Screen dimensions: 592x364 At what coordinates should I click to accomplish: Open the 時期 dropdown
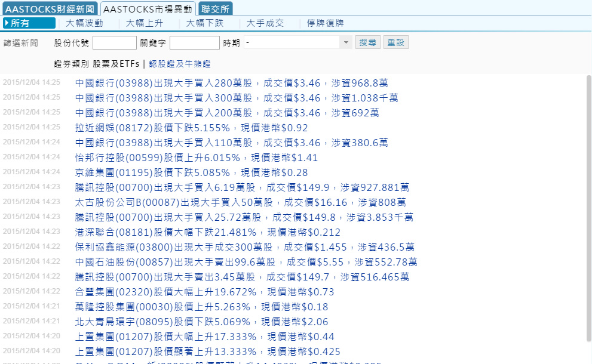(298, 42)
